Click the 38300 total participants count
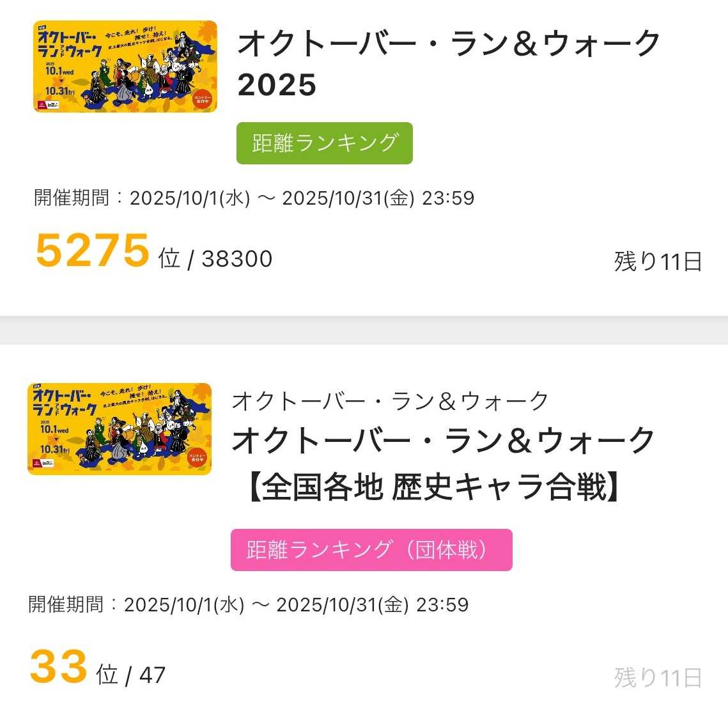The width and height of the screenshot is (728, 706). click(x=237, y=259)
